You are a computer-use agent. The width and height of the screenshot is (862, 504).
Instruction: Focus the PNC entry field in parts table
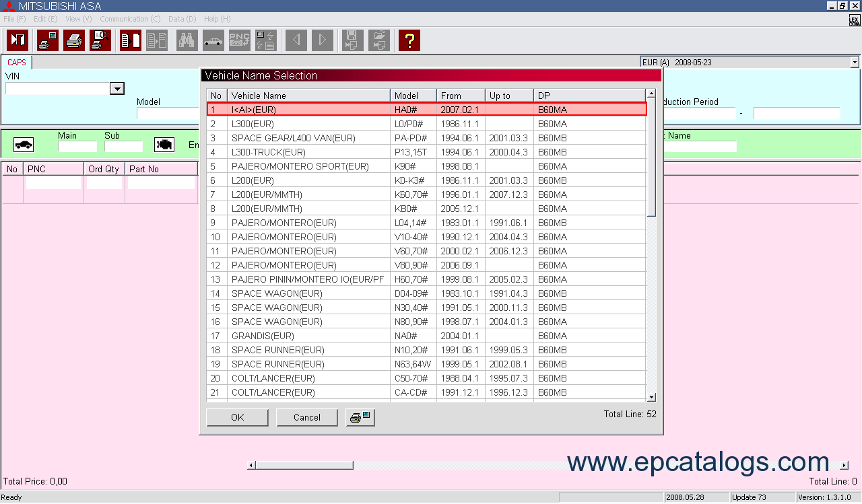53,183
